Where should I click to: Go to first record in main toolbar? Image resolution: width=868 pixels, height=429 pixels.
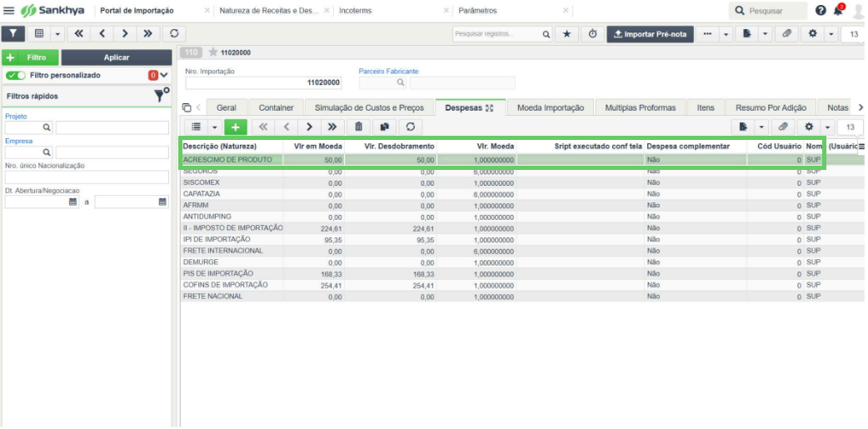point(78,34)
